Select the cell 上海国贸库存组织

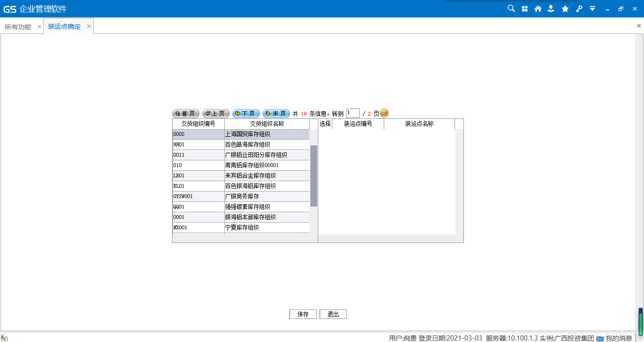(267, 134)
